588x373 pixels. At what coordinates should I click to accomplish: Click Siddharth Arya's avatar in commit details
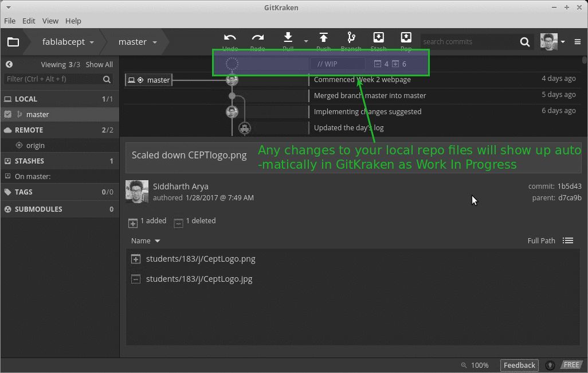pyautogui.click(x=137, y=192)
